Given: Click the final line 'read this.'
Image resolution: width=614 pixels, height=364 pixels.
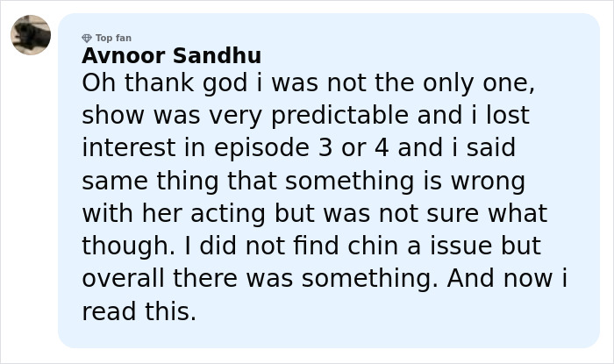Looking at the screenshot, I should tap(139, 310).
